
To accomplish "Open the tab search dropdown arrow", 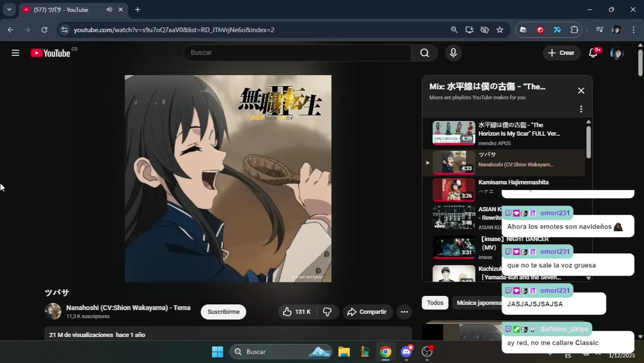I will pyautogui.click(x=9, y=10).
